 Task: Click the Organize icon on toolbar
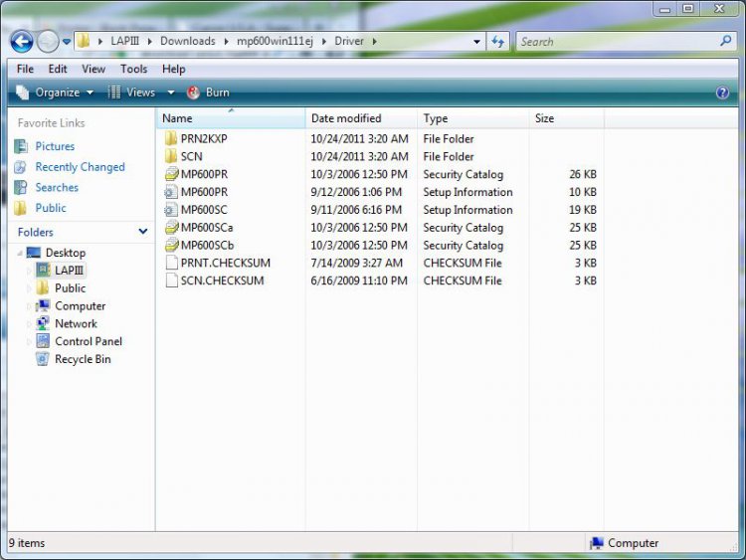pyautogui.click(x=22, y=93)
